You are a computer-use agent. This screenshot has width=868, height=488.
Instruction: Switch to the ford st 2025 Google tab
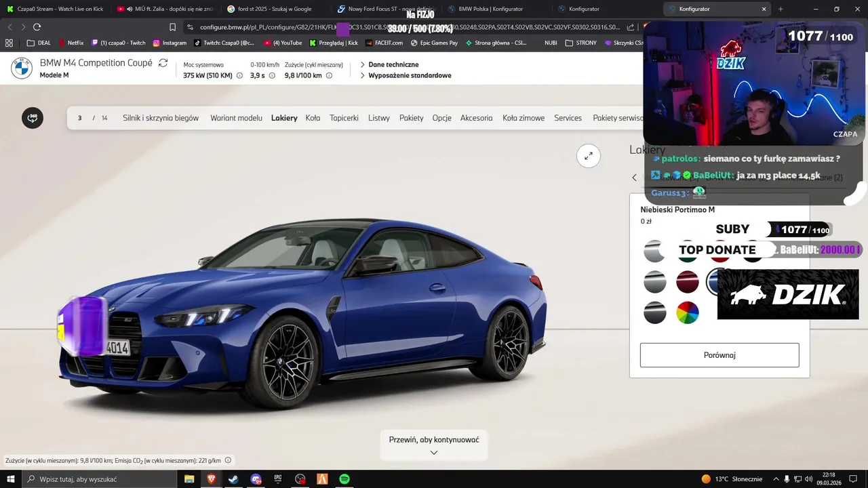pyautogui.click(x=275, y=9)
